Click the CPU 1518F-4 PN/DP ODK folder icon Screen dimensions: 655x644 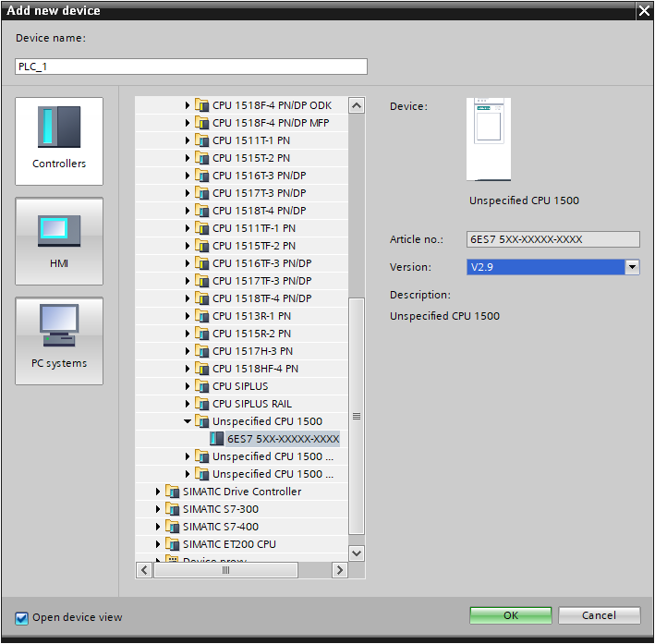click(x=201, y=105)
